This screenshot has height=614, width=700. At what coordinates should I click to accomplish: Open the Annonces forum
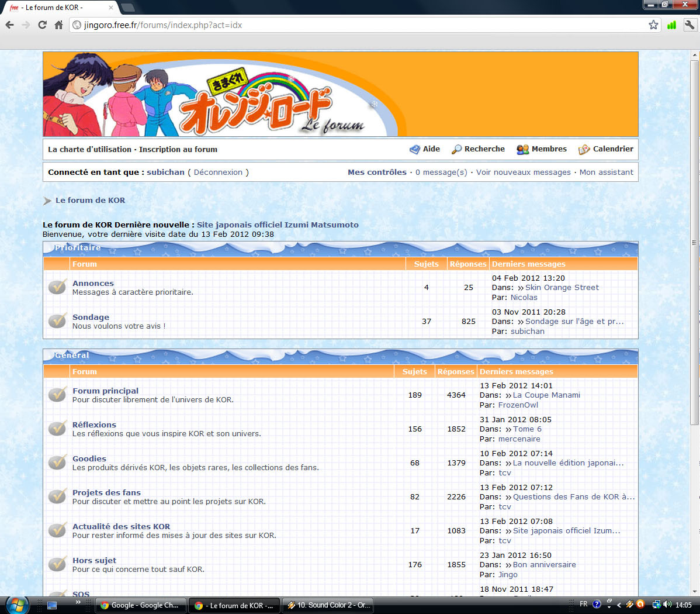[x=93, y=283]
